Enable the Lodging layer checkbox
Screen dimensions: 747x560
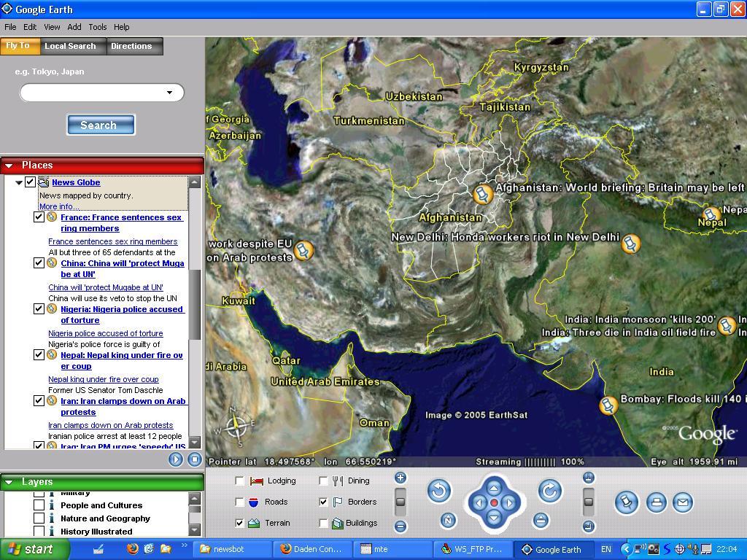click(239, 481)
